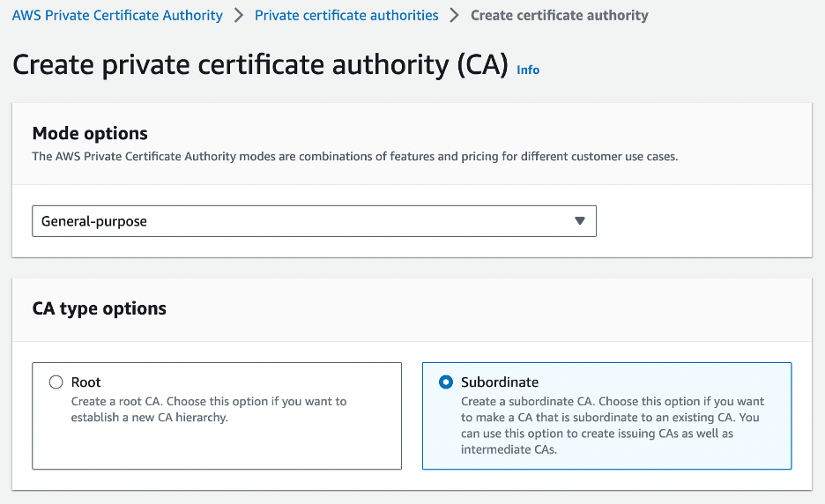Open the AWS Private Certificate Authority breadcrumb

pyautogui.click(x=117, y=15)
